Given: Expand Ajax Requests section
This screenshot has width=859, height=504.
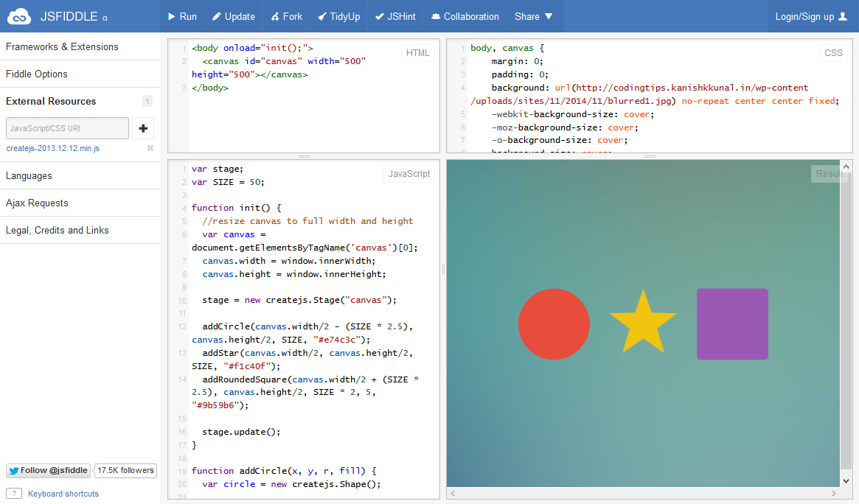Looking at the screenshot, I should (80, 203).
